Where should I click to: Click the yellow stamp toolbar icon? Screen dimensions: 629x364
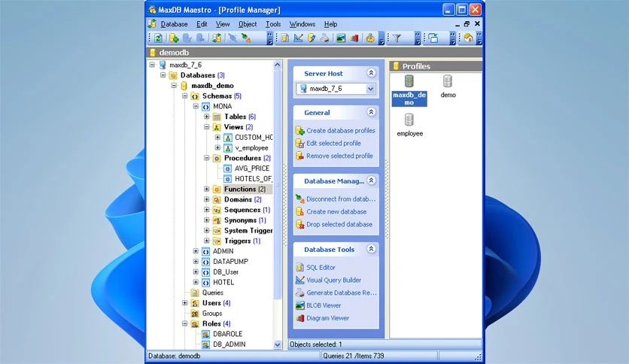[x=370, y=38]
